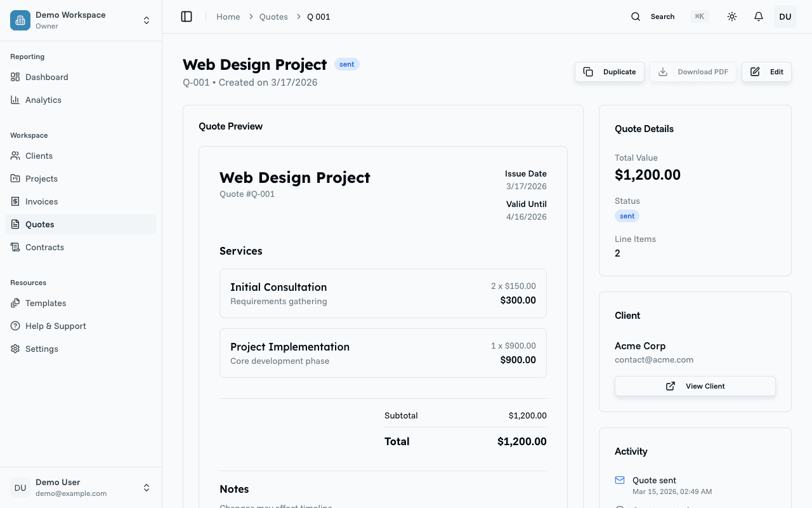The image size is (812, 508).
Task: Click the Templates icon in Resources
Action: (x=15, y=303)
